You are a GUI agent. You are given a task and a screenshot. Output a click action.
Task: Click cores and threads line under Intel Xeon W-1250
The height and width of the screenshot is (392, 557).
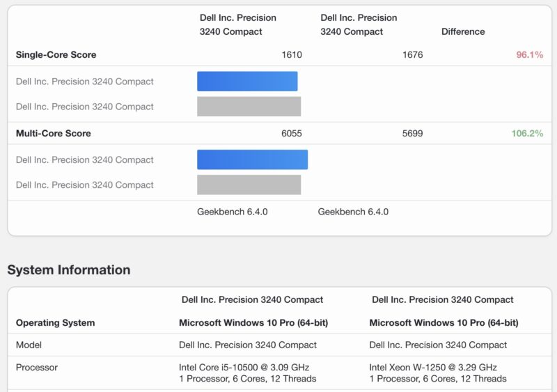pos(438,379)
